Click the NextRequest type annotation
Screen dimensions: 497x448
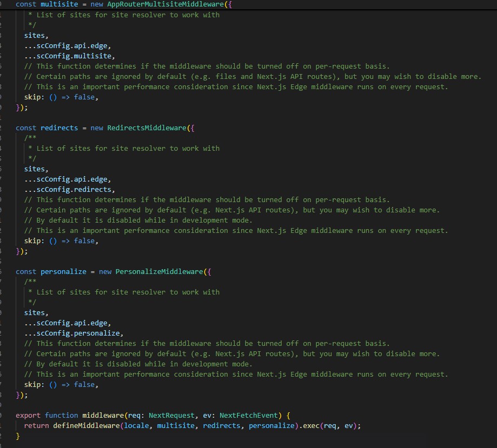pos(171,415)
